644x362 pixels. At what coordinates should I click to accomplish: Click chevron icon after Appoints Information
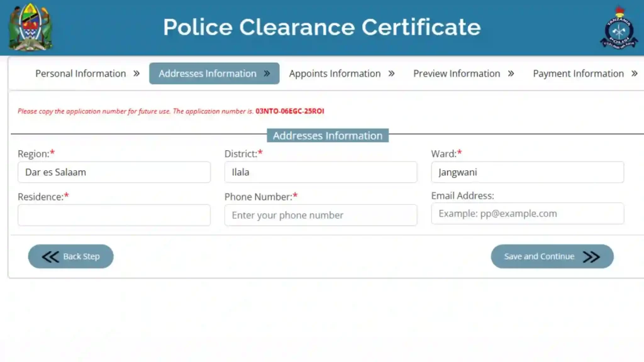(x=391, y=74)
